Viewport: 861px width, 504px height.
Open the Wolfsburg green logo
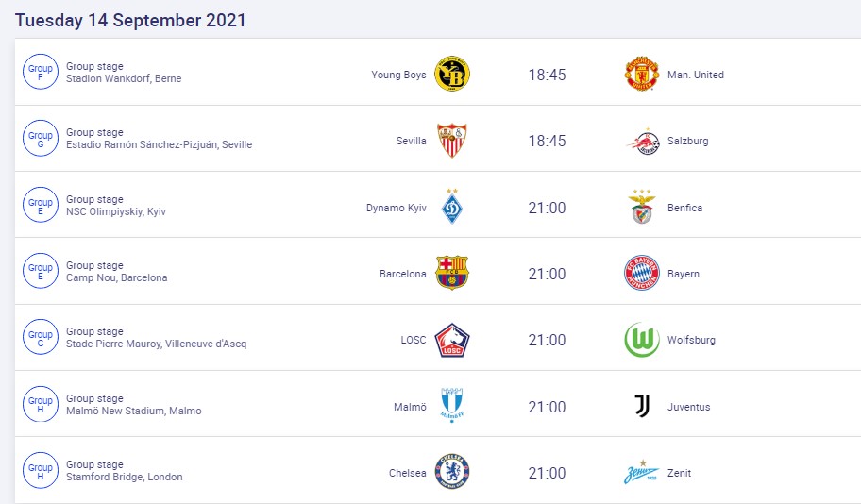pos(642,340)
